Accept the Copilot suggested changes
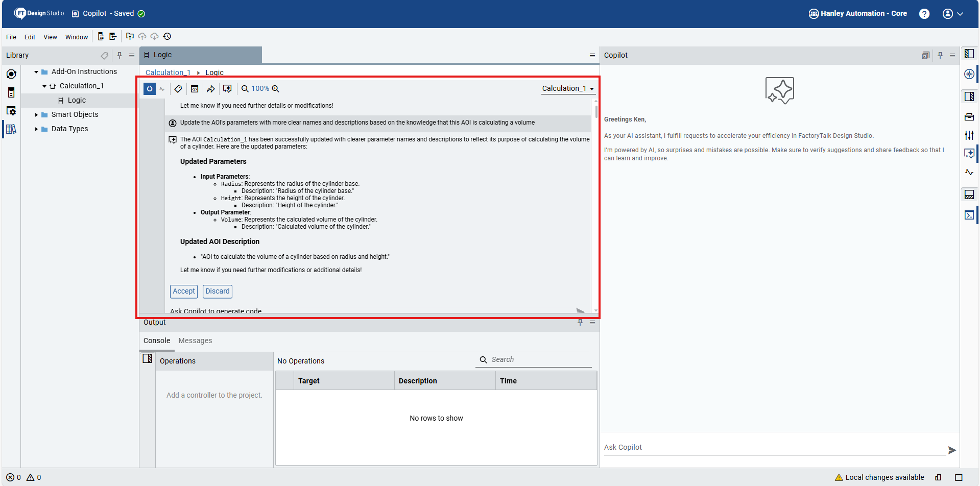Screen dimensions: 980x486 click(184, 291)
